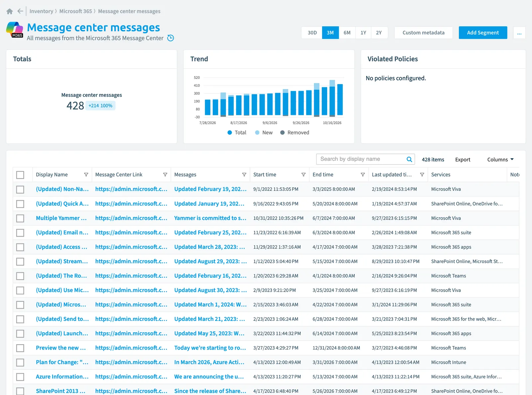Open 'Updated March 1, 2024' message link
Screen dimensions: 532x395
coord(210,304)
